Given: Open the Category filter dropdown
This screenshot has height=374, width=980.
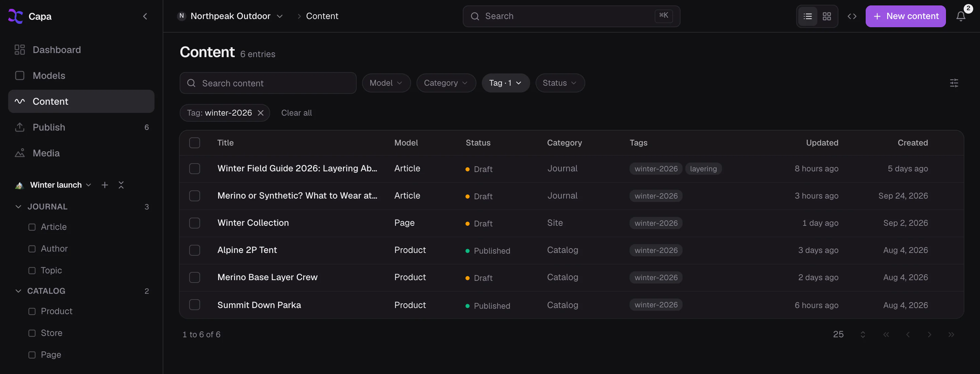Looking at the screenshot, I should pyautogui.click(x=446, y=83).
